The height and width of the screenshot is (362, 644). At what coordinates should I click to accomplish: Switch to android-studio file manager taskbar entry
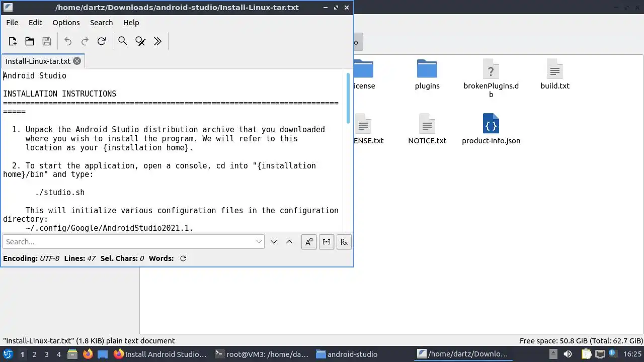[363, 354]
